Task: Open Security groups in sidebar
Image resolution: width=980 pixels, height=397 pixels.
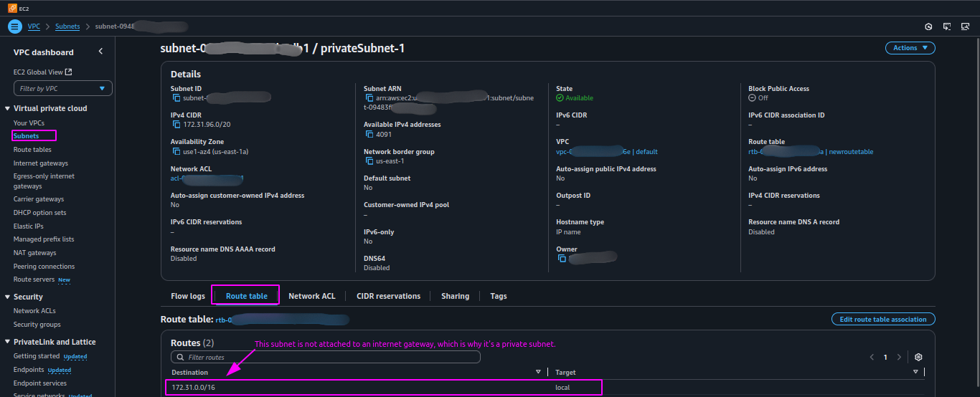Action: tap(37, 325)
